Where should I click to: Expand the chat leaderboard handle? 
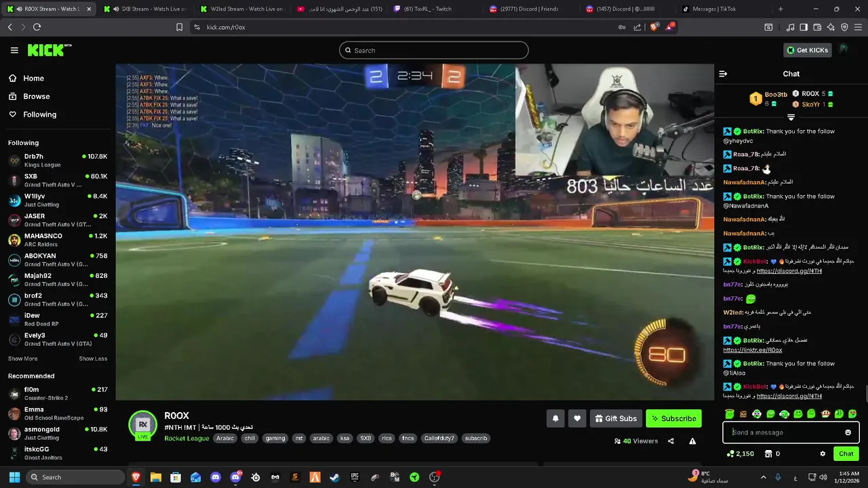[791, 118]
